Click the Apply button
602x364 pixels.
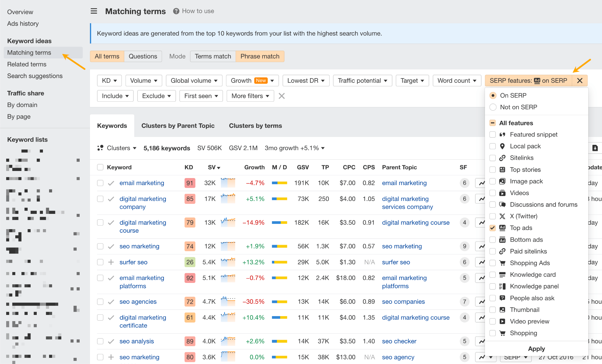pyautogui.click(x=536, y=349)
